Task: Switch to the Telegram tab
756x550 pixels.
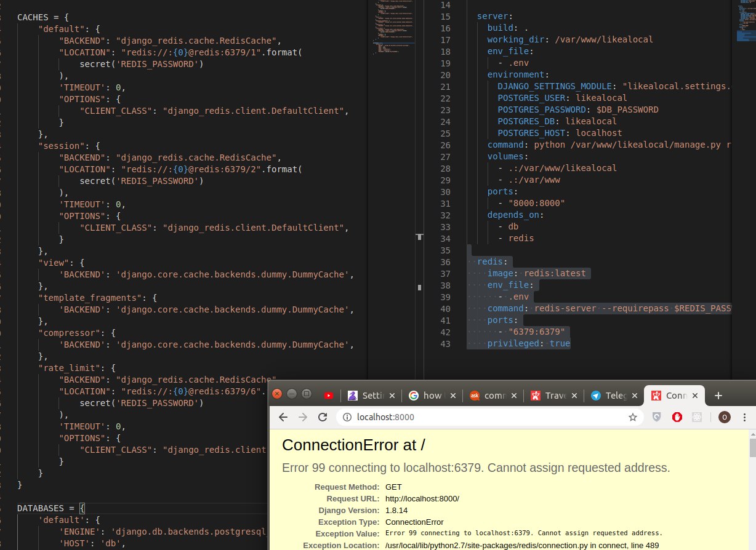Action: point(609,396)
